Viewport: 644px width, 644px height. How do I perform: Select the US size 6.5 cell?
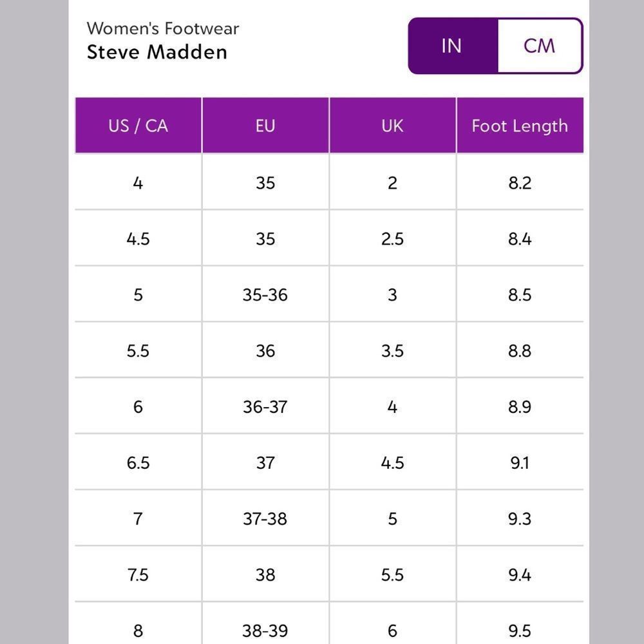(138, 463)
